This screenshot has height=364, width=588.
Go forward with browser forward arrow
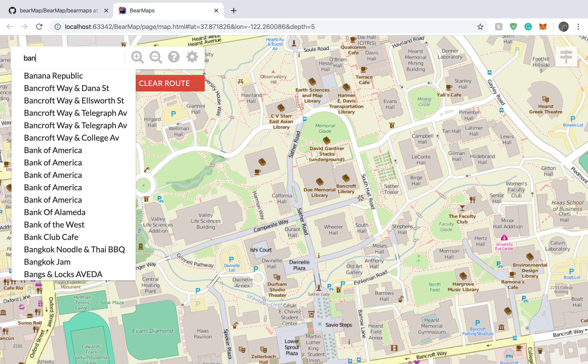24,26
